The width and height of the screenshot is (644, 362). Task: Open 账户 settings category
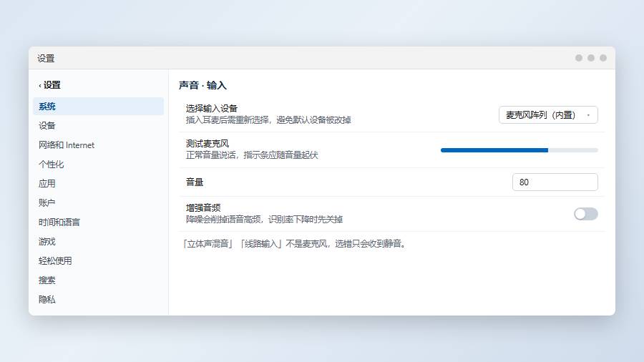(x=98, y=202)
